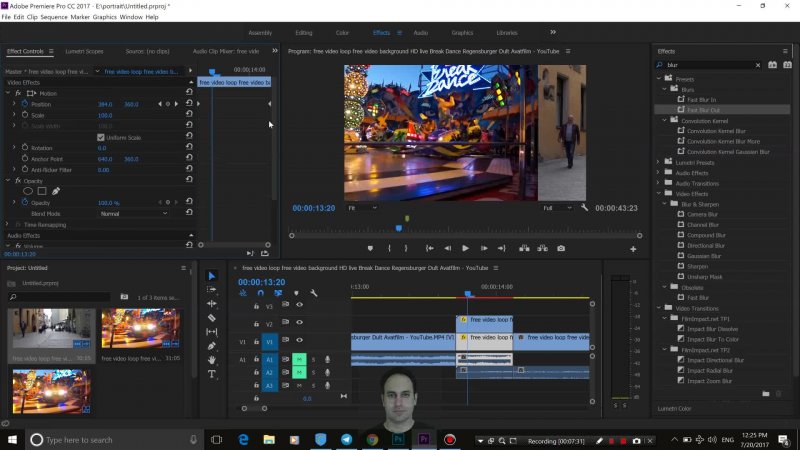Screen dimensions: 800x450
Task: Open the Fit zoom level dropdown
Action: [361, 208]
